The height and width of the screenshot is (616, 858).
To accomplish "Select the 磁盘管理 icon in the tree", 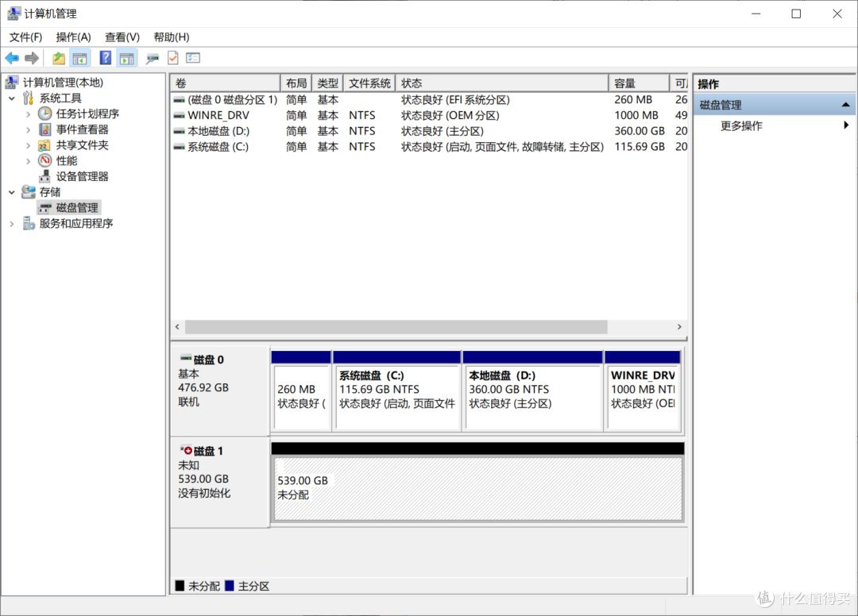I will coord(44,208).
